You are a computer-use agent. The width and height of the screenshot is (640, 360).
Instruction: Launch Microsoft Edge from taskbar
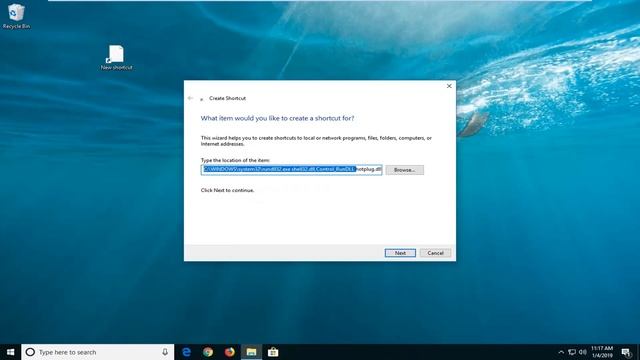coord(187,352)
